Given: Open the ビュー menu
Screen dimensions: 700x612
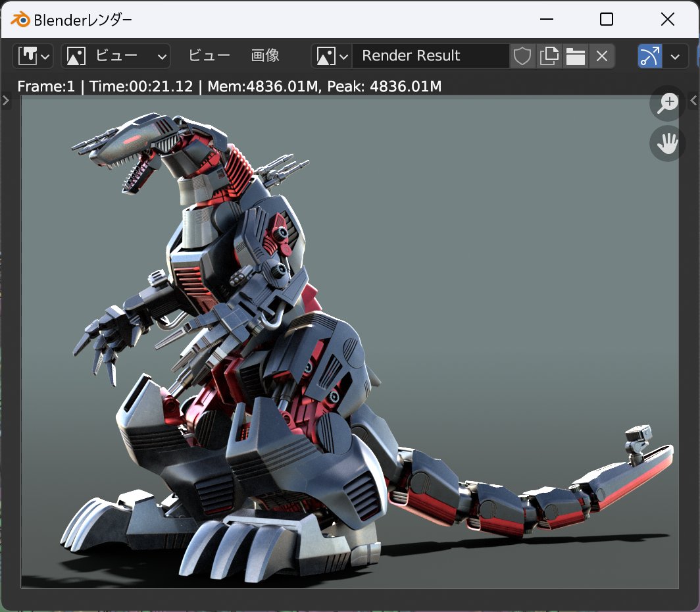Looking at the screenshot, I should [x=209, y=56].
